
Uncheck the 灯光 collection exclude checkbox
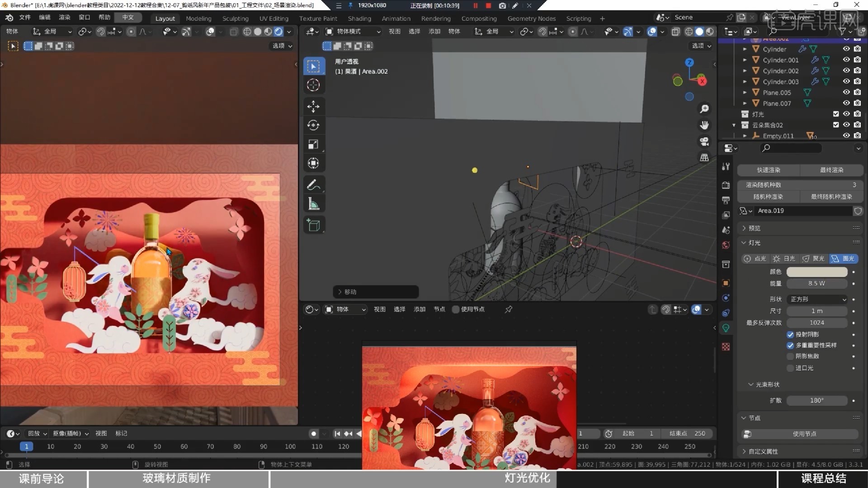click(x=835, y=114)
